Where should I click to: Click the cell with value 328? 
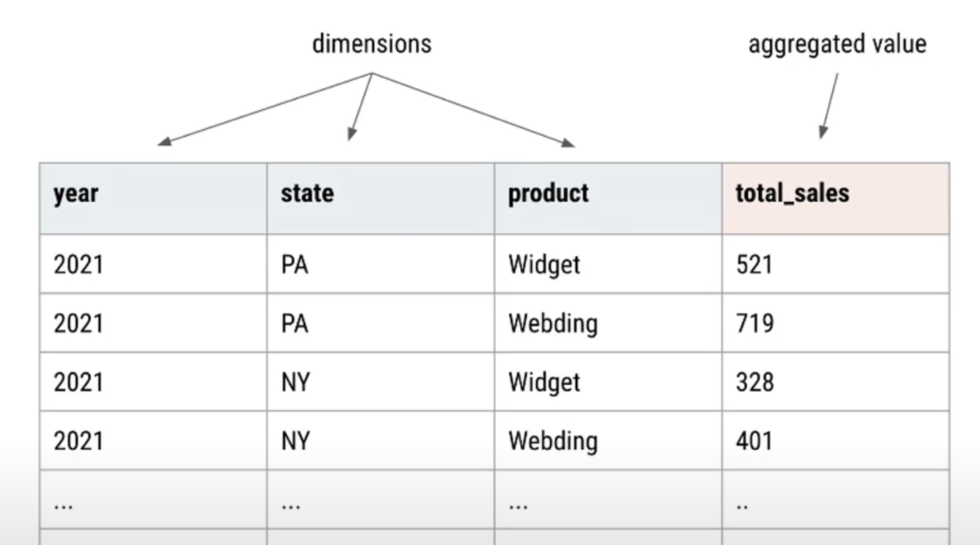point(836,381)
